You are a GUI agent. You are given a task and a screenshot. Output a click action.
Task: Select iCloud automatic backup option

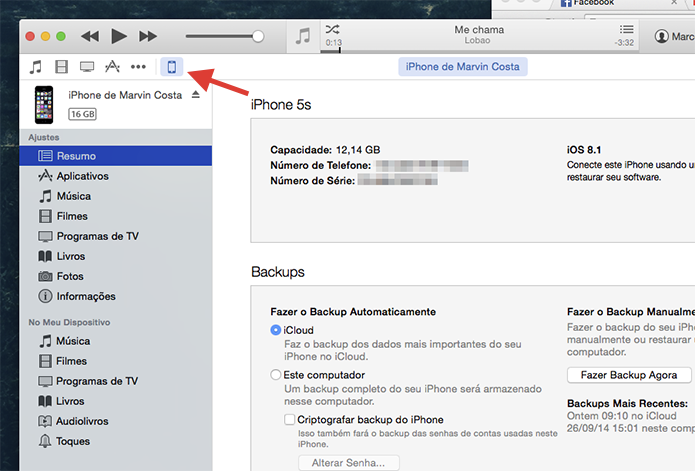(275, 330)
